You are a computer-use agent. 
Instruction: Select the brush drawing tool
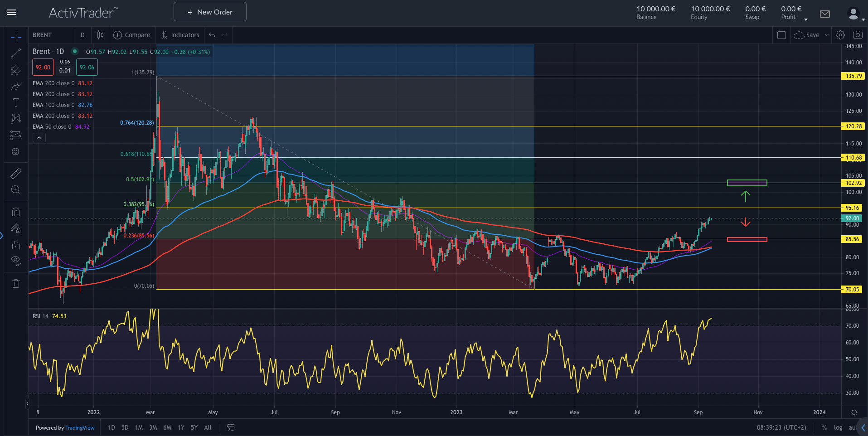16,86
